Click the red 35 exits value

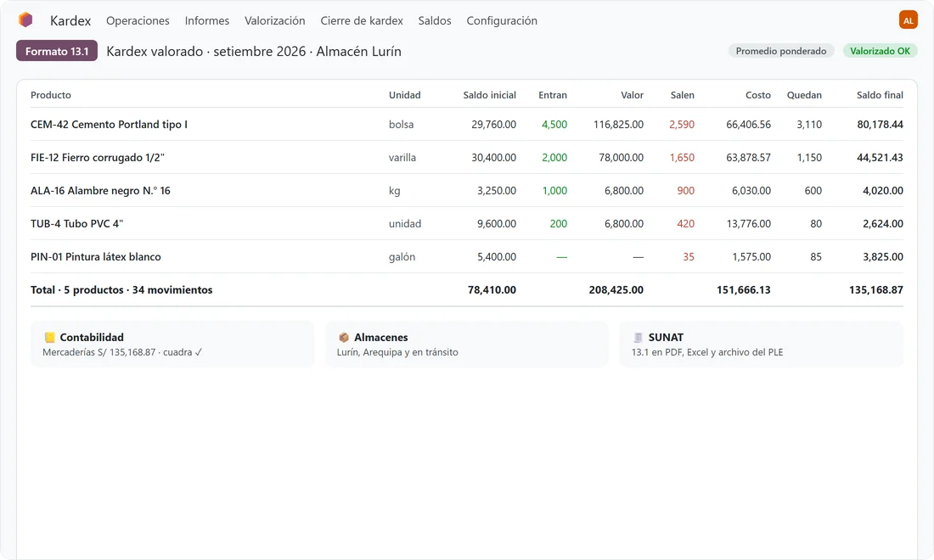pos(689,257)
